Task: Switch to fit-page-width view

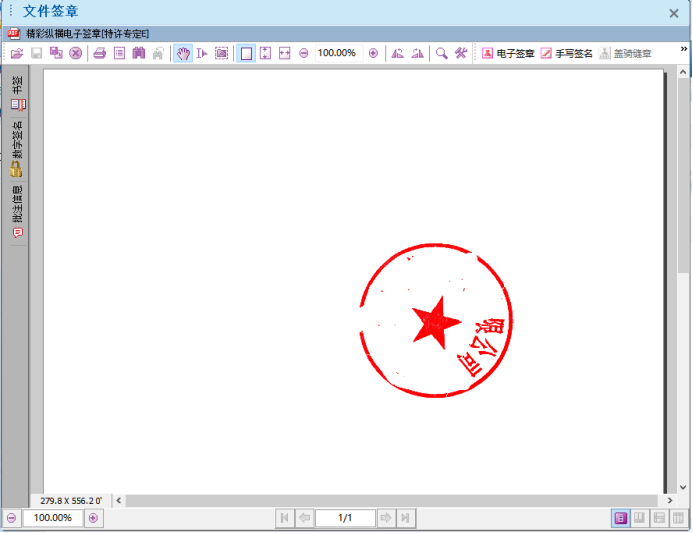Action: [x=285, y=53]
